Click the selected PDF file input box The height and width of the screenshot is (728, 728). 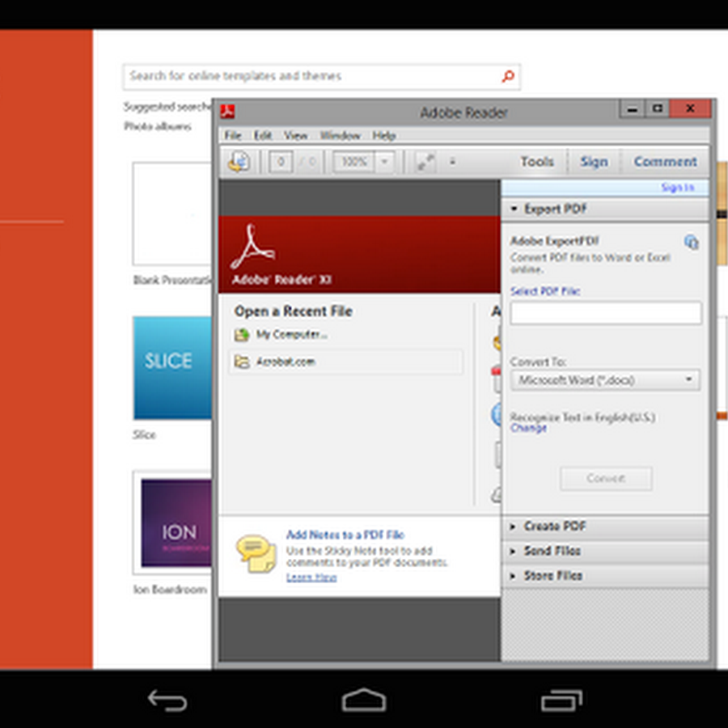click(x=605, y=313)
